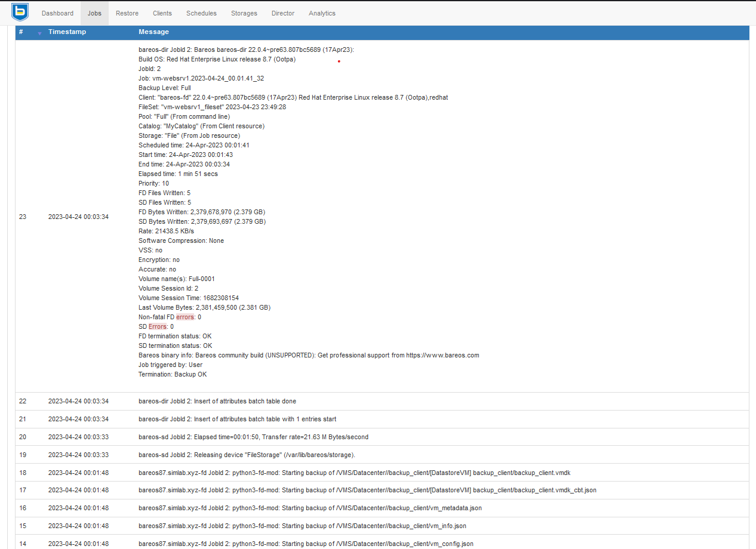Click the Message column header

[x=153, y=32]
